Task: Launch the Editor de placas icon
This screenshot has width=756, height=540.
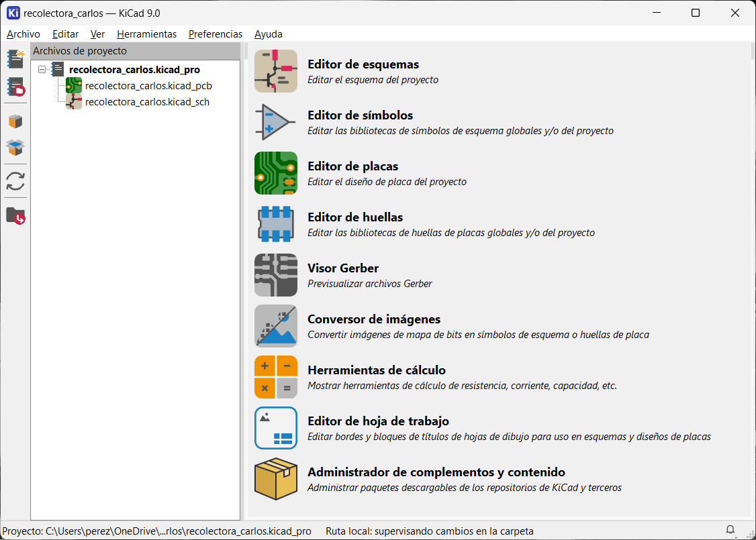Action: tap(276, 173)
